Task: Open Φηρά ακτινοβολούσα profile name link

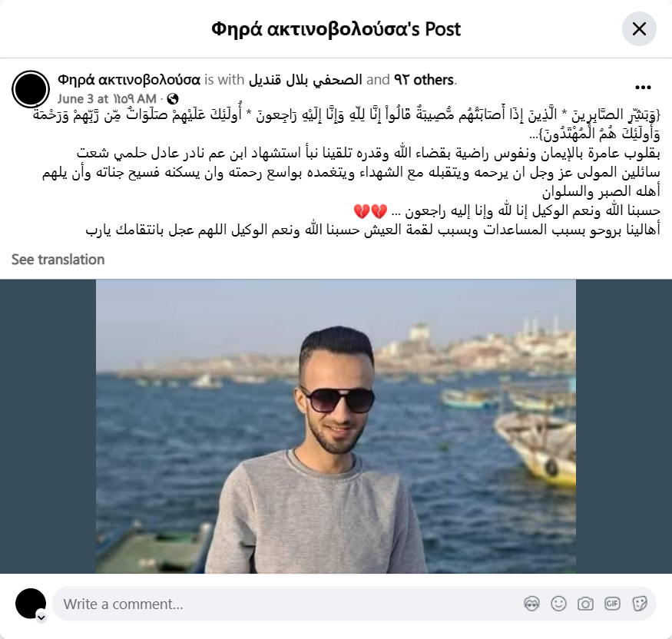Action: click(x=129, y=80)
